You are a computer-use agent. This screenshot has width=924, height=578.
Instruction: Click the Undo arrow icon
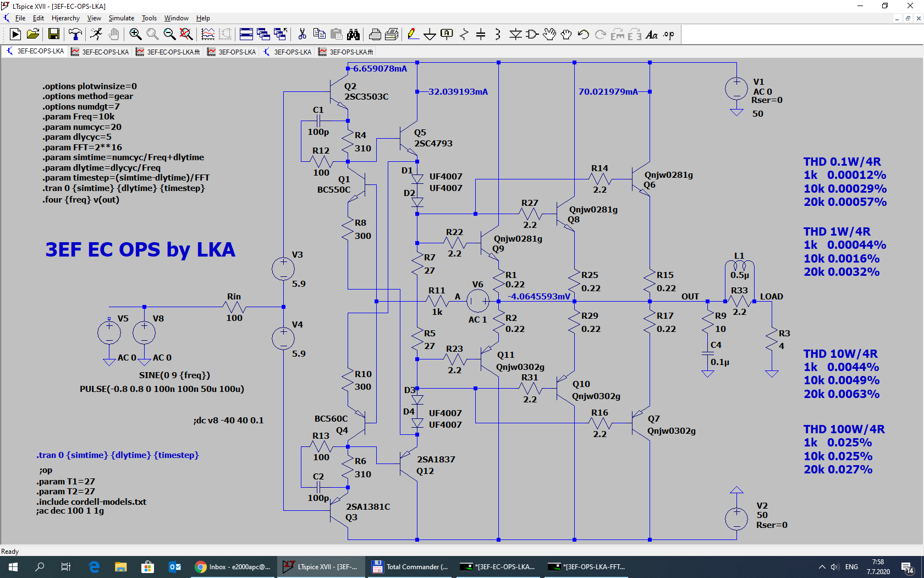[x=584, y=35]
